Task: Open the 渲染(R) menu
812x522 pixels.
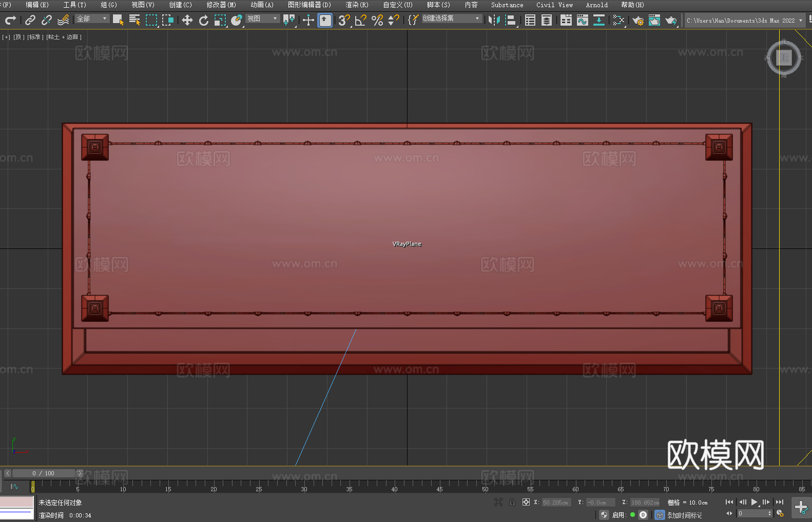Action: (x=357, y=5)
